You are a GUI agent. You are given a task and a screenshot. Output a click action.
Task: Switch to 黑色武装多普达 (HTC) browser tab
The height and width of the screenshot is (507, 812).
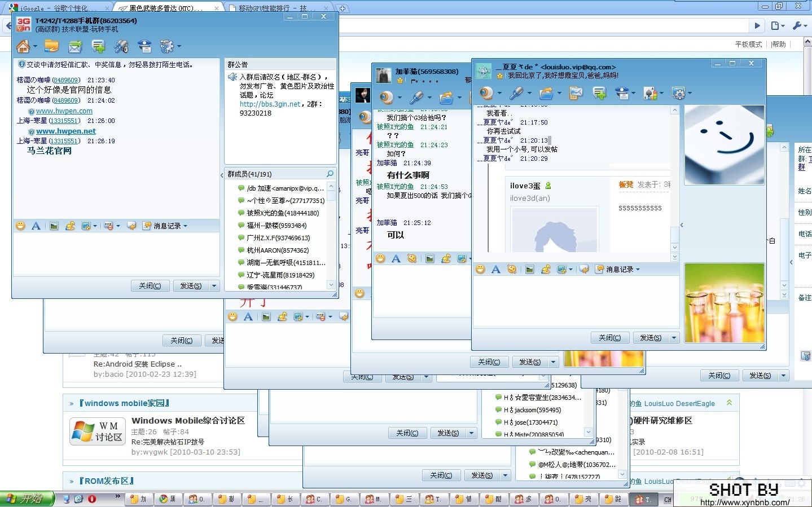click(x=169, y=8)
